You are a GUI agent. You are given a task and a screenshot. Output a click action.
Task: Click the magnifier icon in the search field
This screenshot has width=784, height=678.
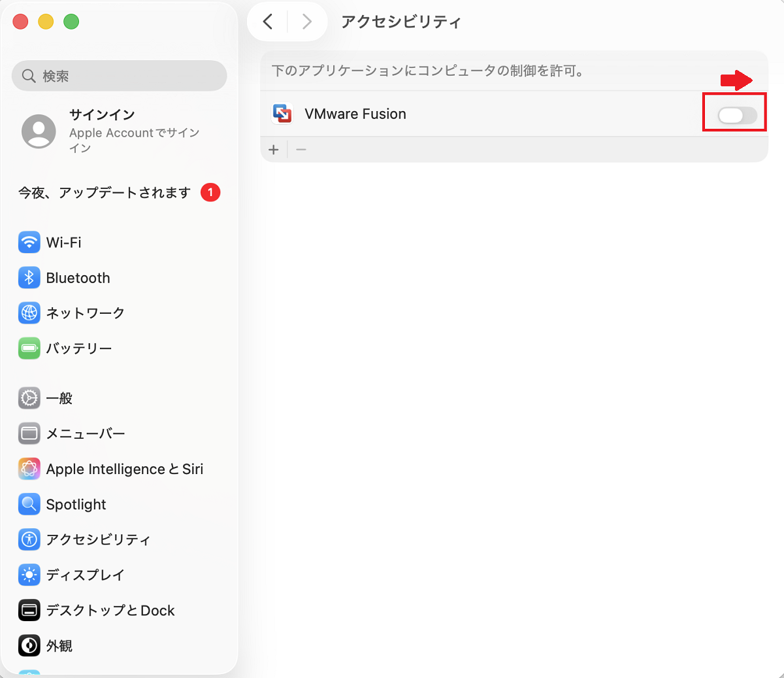29,76
